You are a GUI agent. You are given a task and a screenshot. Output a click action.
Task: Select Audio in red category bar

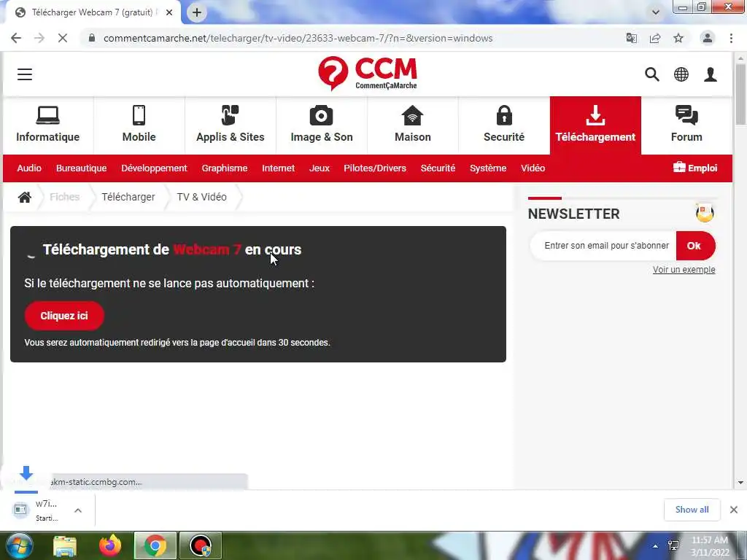pyautogui.click(x=29, y=168)
